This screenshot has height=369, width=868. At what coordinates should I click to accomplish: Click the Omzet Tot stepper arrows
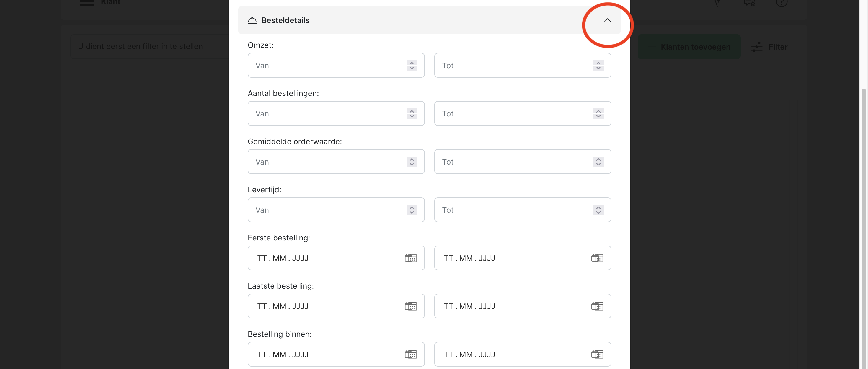tap(598, 65)
